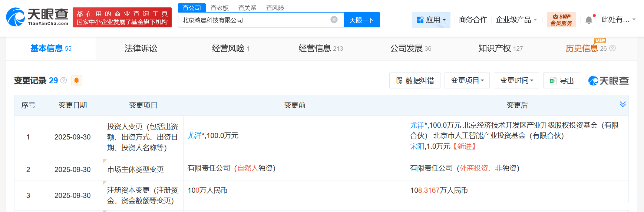The width and height of the screenshot is (644, 212).
Task: Click help icon beside 变更记录 count
Action: click(x=64, y=80)
